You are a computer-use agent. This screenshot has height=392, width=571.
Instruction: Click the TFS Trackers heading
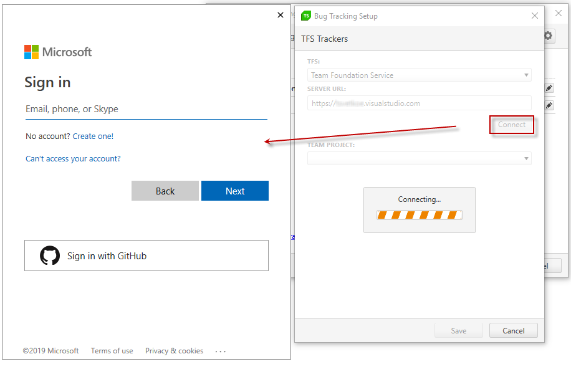325,39
